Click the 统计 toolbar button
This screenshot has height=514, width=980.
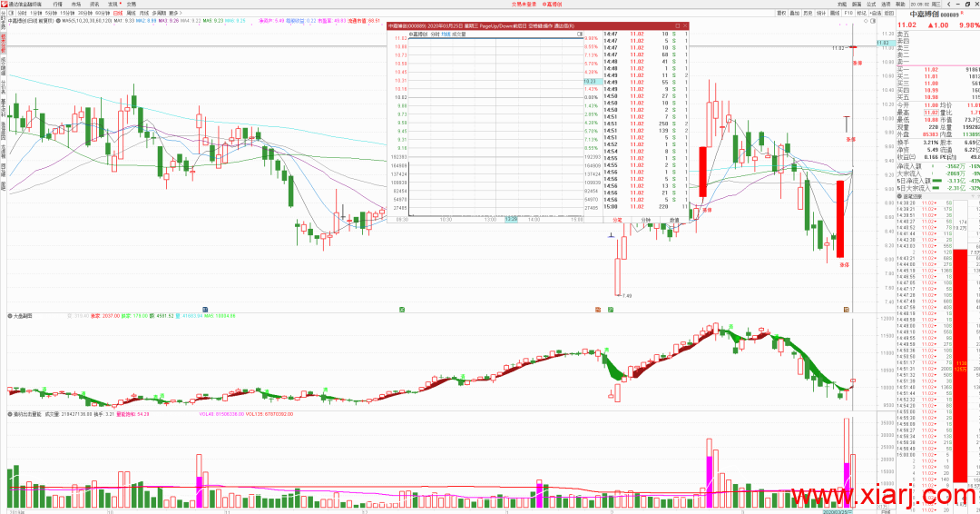click(x=820, y=13)
